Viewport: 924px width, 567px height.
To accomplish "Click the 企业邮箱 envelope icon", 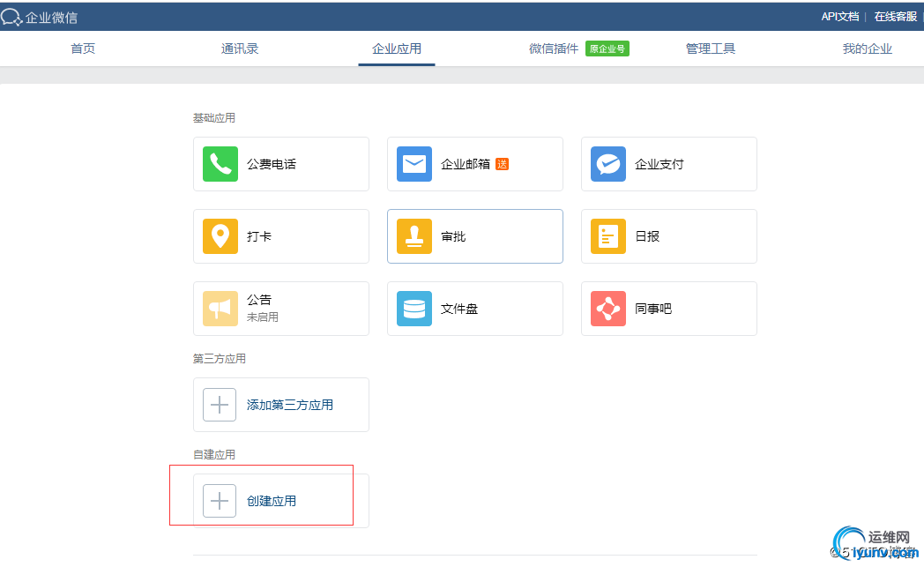I will 414,164.
